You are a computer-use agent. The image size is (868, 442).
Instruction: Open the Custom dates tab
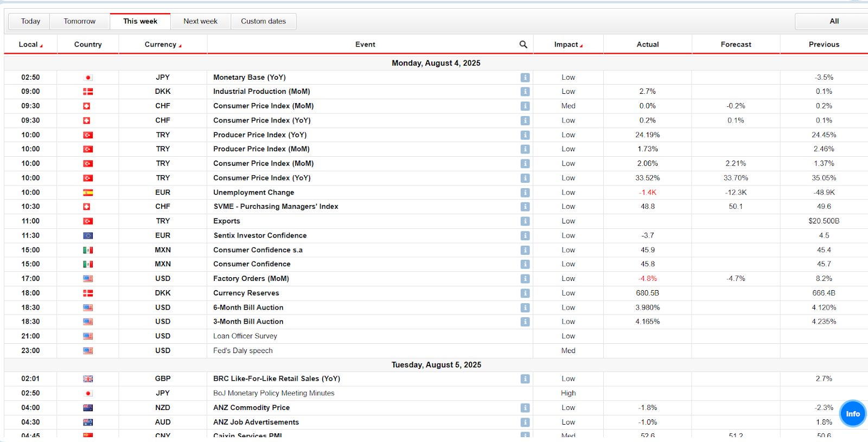(263, 21)
